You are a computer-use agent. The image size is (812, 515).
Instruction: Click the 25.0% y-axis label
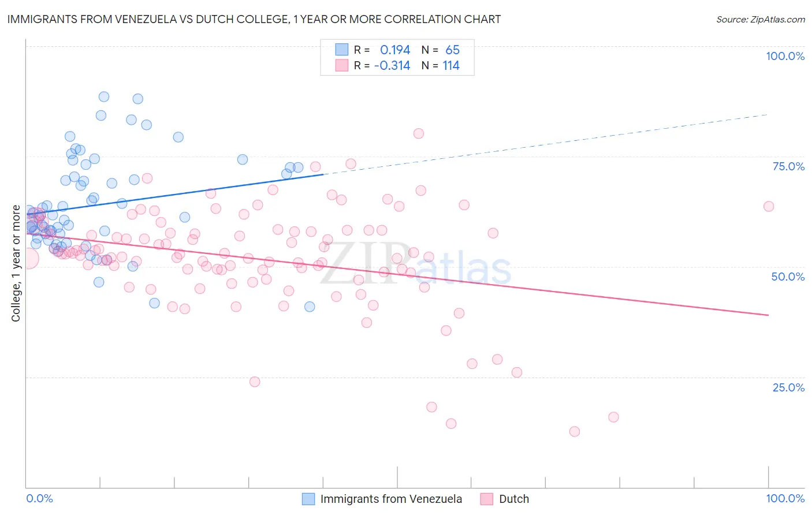pos(788,387)
